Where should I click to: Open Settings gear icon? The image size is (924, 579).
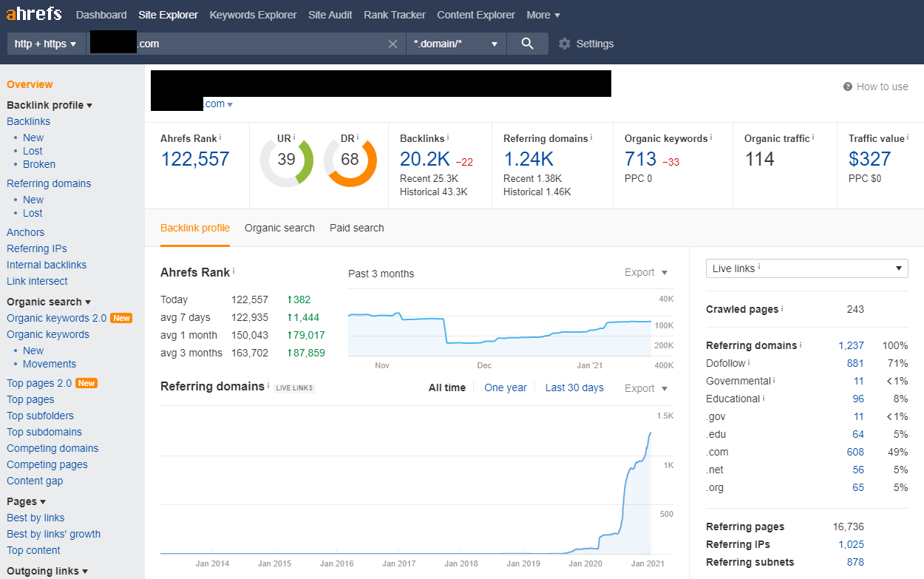[565, 44]
